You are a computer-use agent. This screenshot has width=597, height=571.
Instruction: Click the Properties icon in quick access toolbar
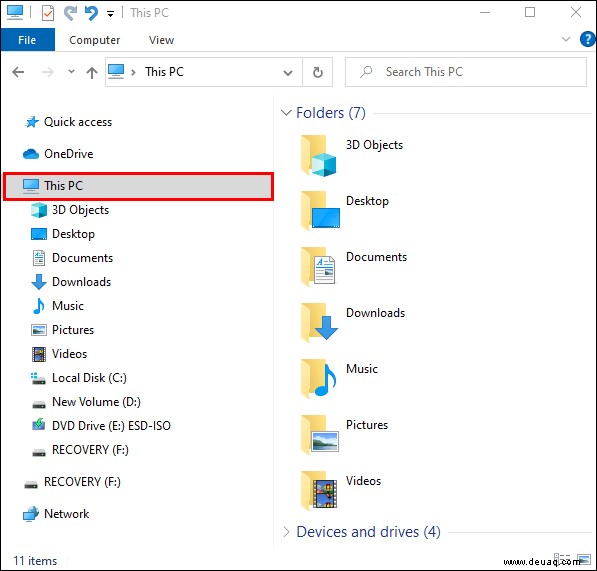[x=48, y=13]
